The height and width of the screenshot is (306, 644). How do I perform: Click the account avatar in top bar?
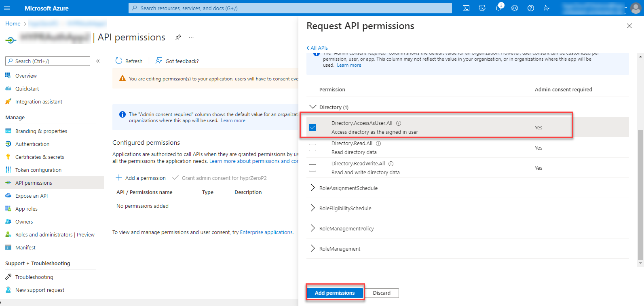coord(636,8)
